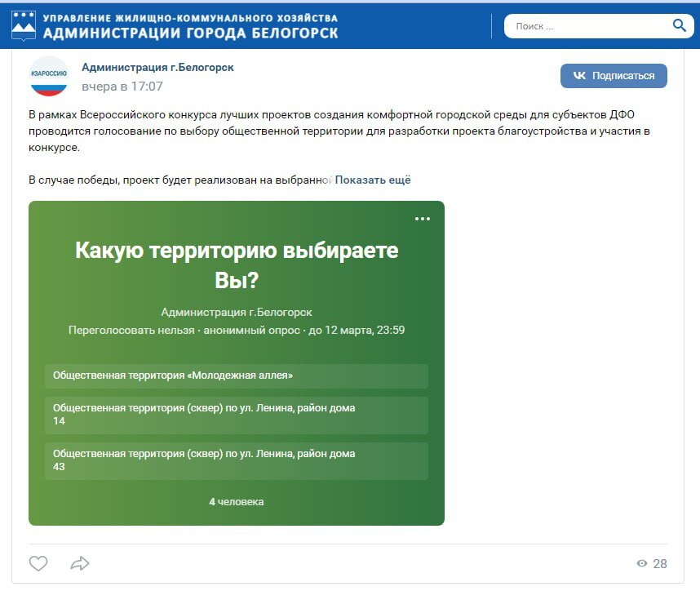Click the Подписаться subscribe button
The image size is (700, 591).
point(614,76)
